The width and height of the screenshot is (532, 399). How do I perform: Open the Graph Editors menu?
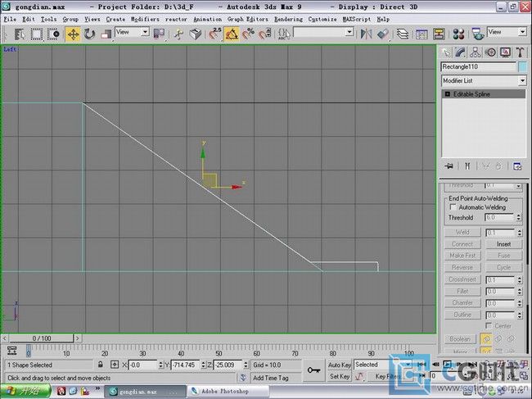pyautogui.click(x=248, y=20)
